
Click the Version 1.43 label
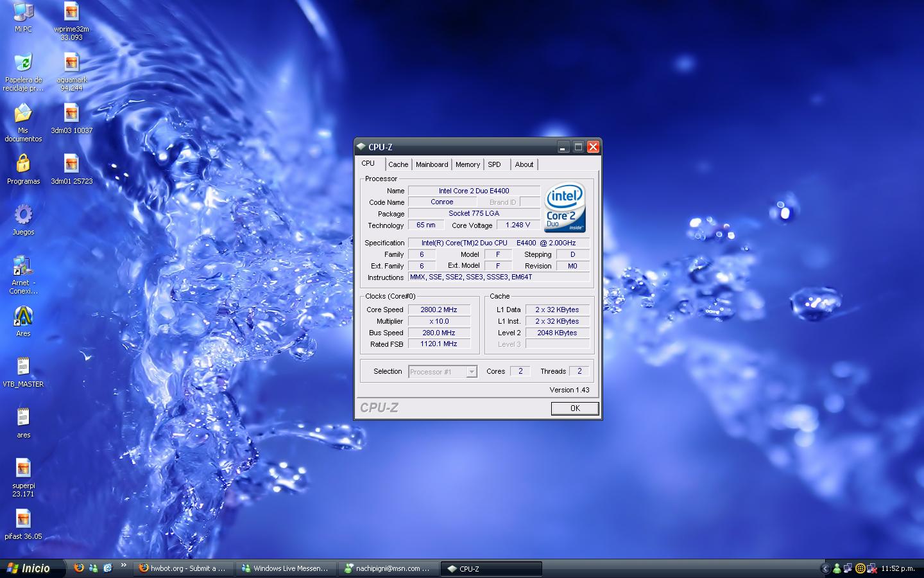click(x=569, y=390)
